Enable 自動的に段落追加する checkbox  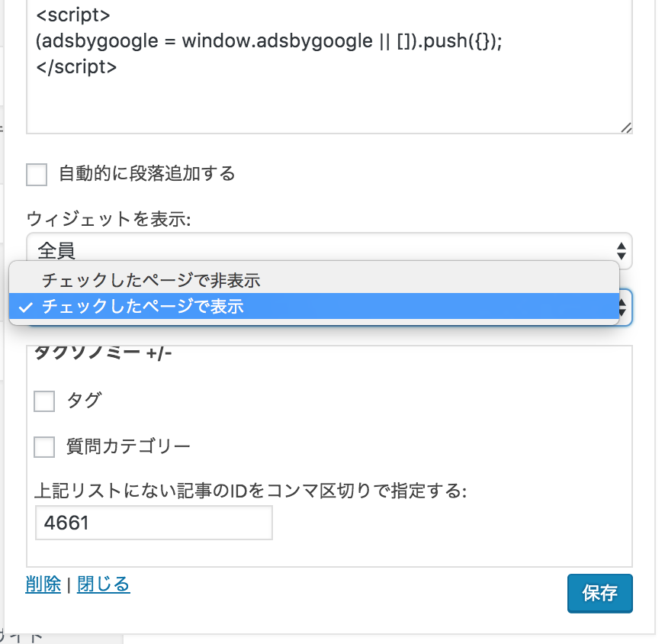click(x=37, y=175)
